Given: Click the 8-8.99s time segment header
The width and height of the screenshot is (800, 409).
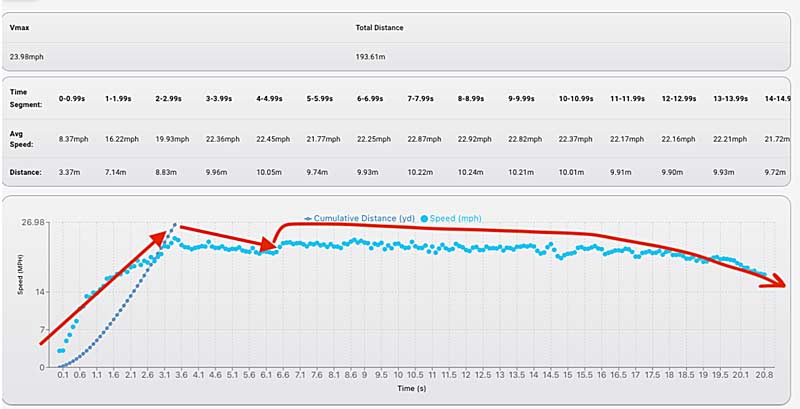Looking at the screenshot, I should point(471,98).
